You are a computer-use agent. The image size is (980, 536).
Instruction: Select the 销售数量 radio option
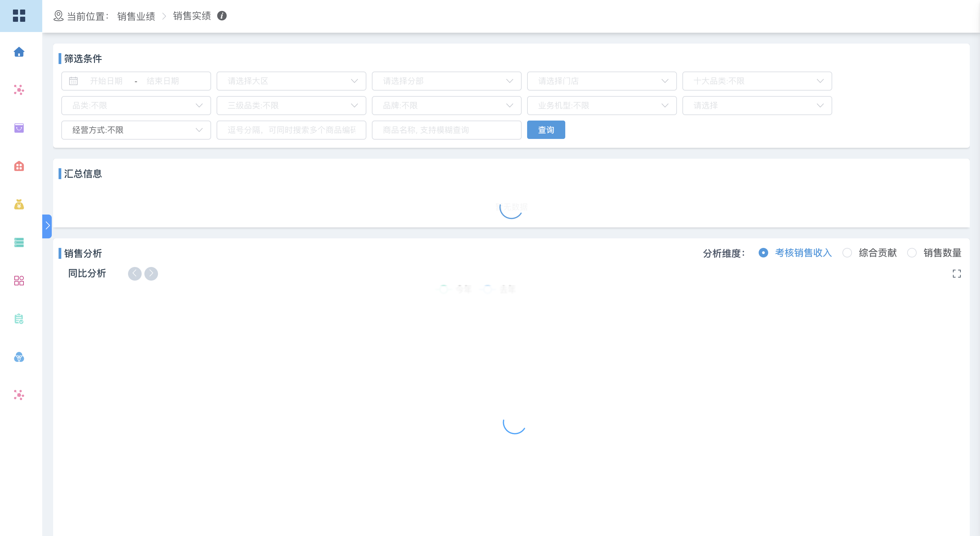tap(912, 253)
